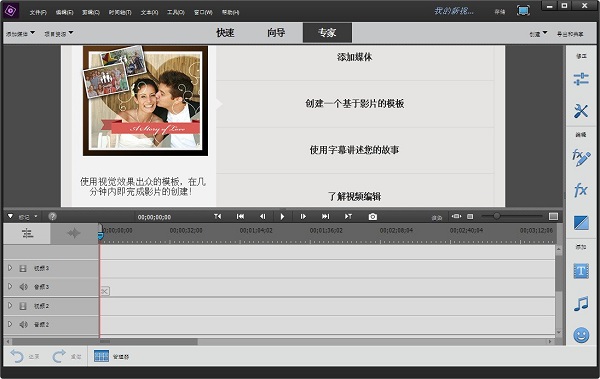
Task: Open the Adjust sliders panel icon
Action: click(x=581, y=79)
